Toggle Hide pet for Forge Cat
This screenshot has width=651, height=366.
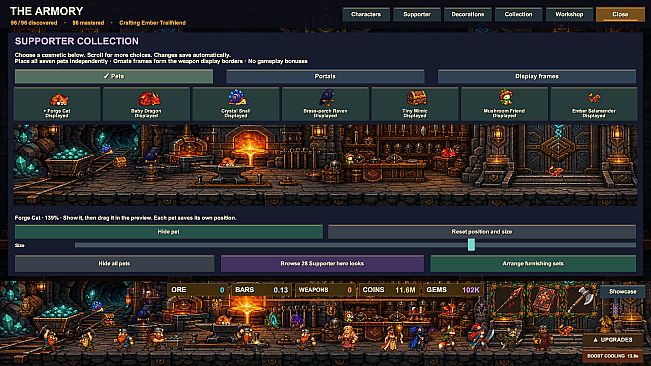tap(169, 232)
